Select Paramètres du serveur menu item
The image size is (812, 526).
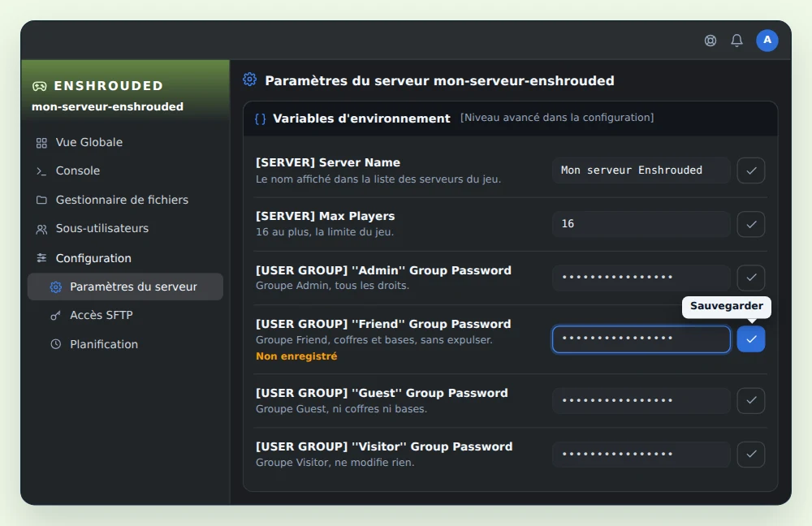click(125, 287)
